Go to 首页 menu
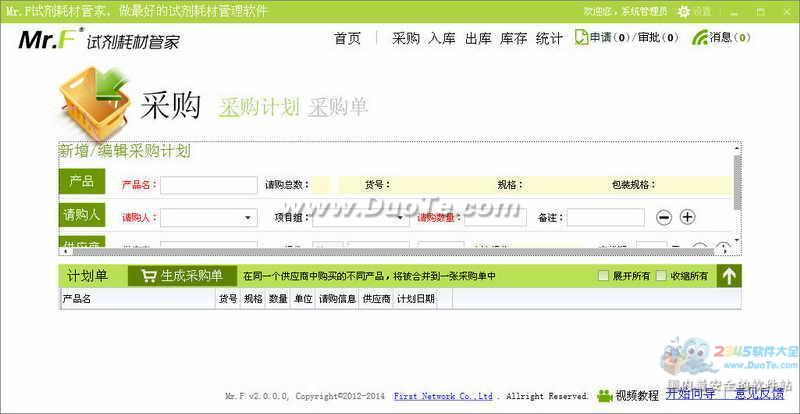800x414 pixels. point(347,38)
